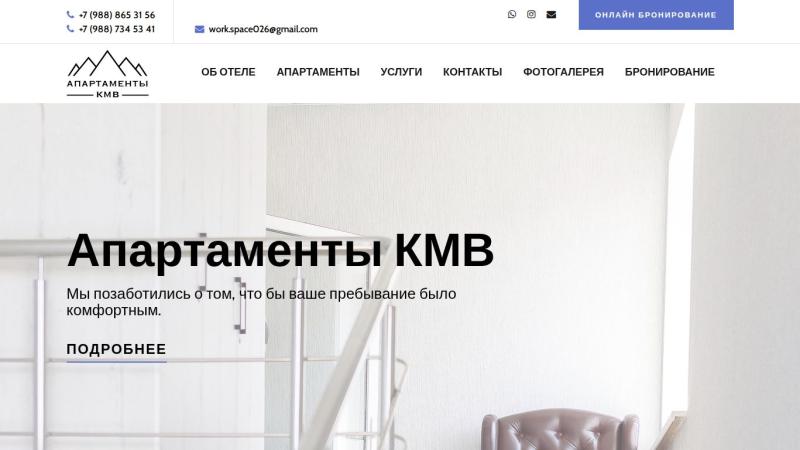Click phone icon next to 734 53 41

pyautogui.click(x=70, y=29)
